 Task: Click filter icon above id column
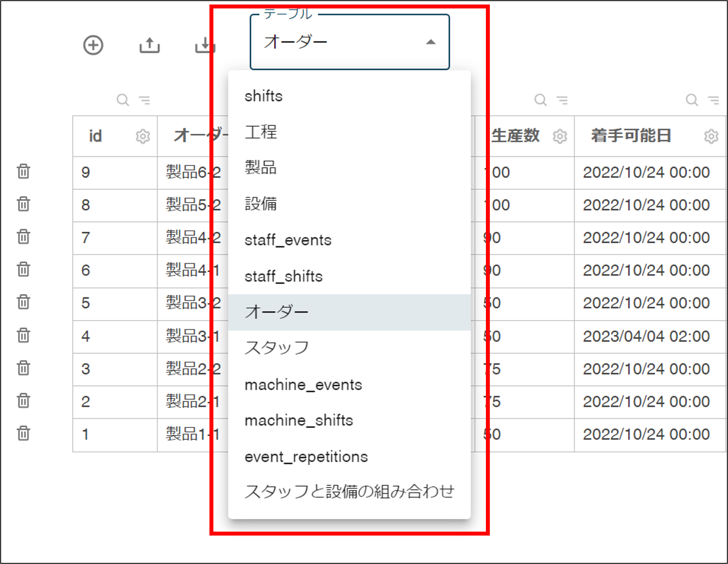(x=145, y=100)
